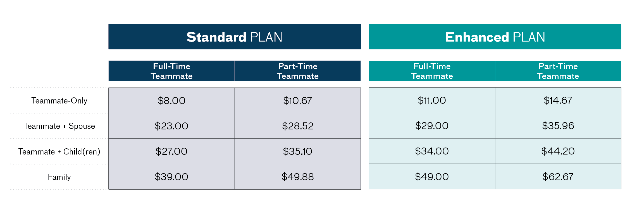Click the Standard PLAN header banner
This screenshot has width=644, height=210.
click(234, 37)
